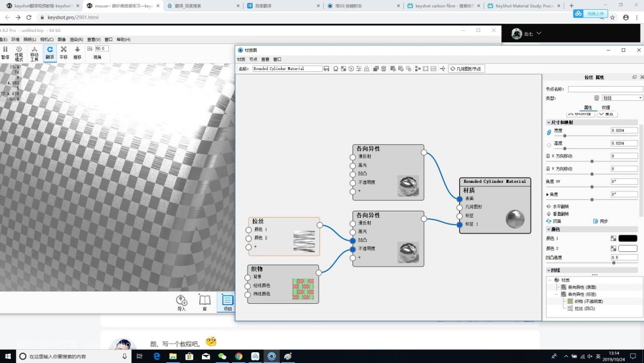
Task: Click the checkerboard icon in graph toolbar
Action: [343, 69]
